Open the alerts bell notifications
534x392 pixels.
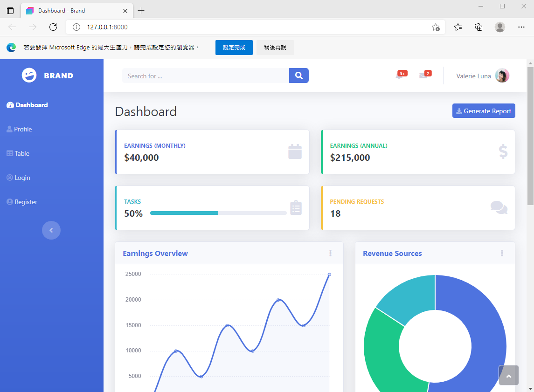(x=399, y=76)
